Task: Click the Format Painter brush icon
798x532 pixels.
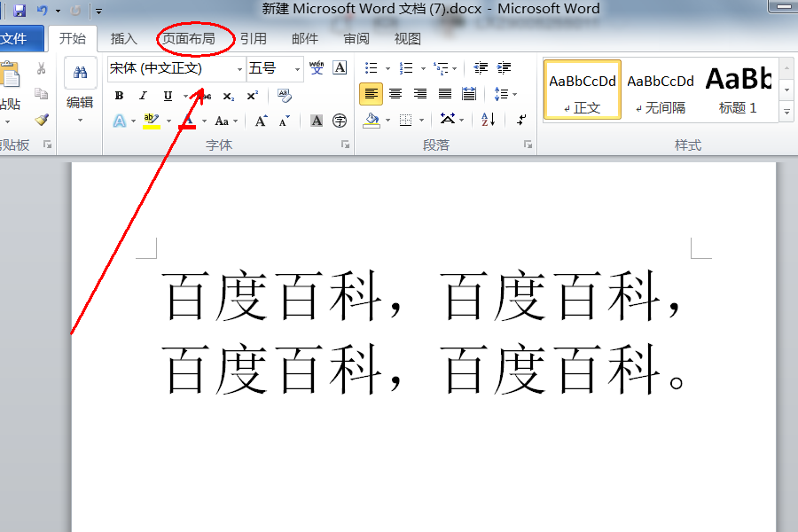Action: tap(41, 121)
